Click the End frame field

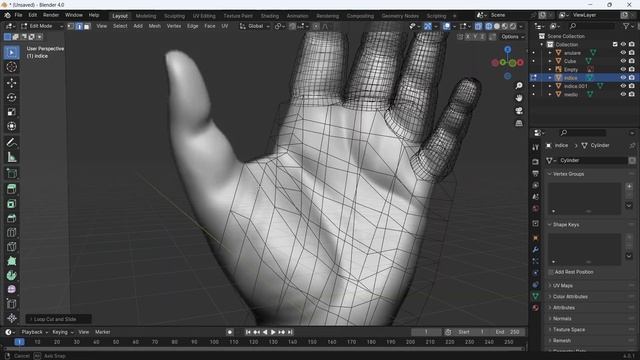[x=507, y=332]
